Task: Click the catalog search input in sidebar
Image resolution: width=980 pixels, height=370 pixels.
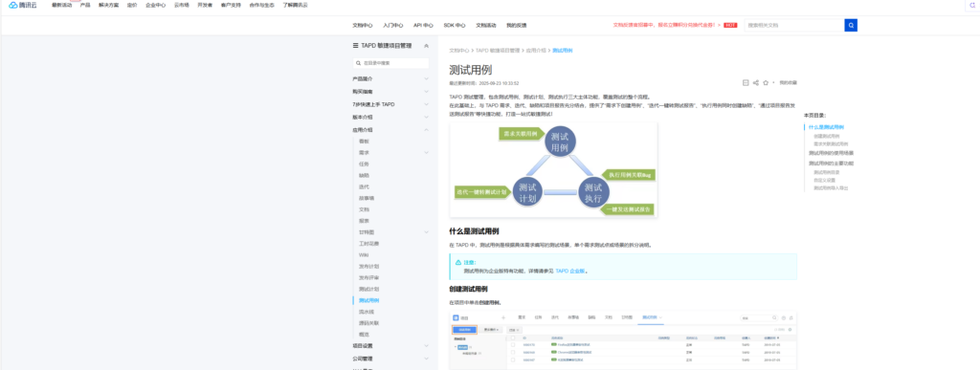Action: point(390,63)
